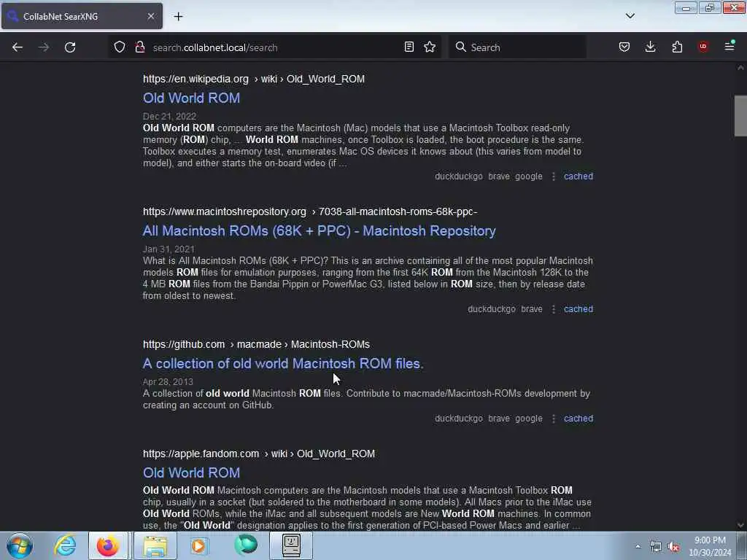The height and width of the screenshot is (560, 747).
Task: Open the extensions puzzle icon
Action: pyautogui.click(x=677, y=47)
